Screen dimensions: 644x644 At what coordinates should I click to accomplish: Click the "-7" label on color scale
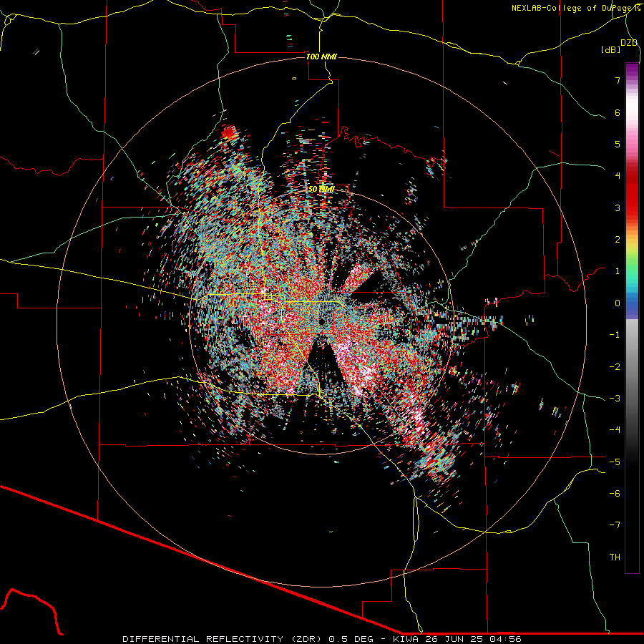point(615,525)
